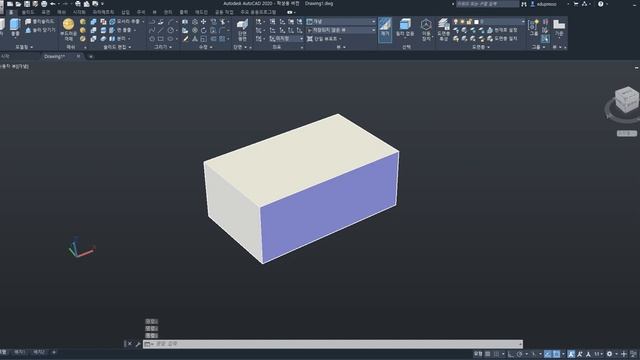Select the Line tool in Draw panel

(x=161, y=30)
